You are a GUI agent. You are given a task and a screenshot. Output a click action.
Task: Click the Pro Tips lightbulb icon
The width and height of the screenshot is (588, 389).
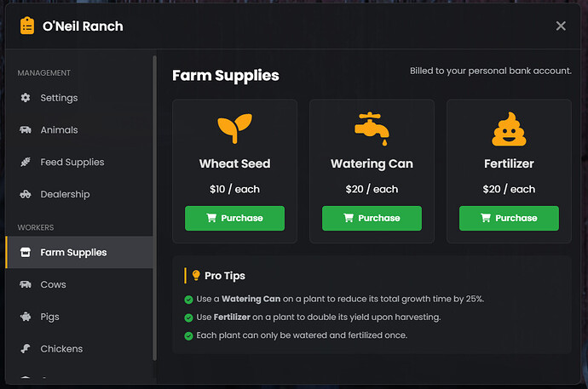click(196, 276)
